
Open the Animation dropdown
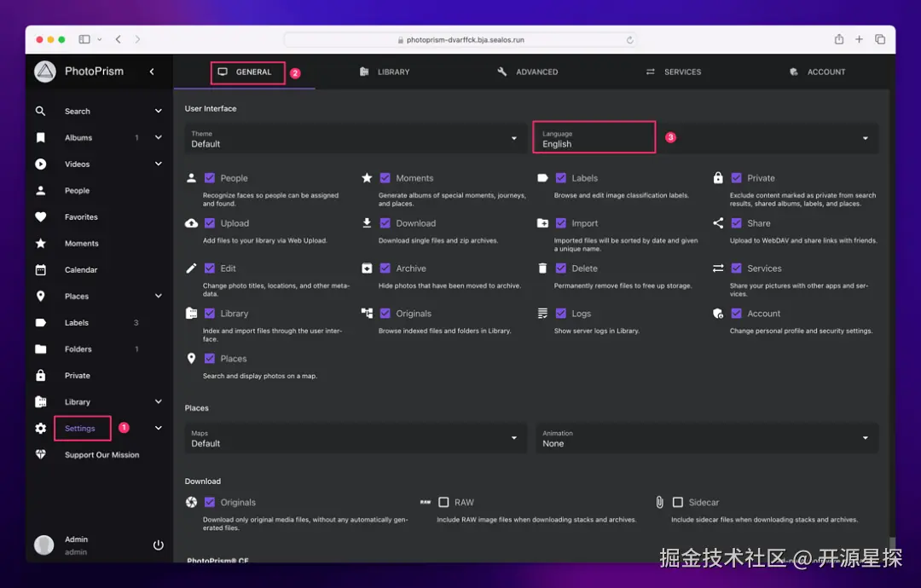(x=707, y=438)
